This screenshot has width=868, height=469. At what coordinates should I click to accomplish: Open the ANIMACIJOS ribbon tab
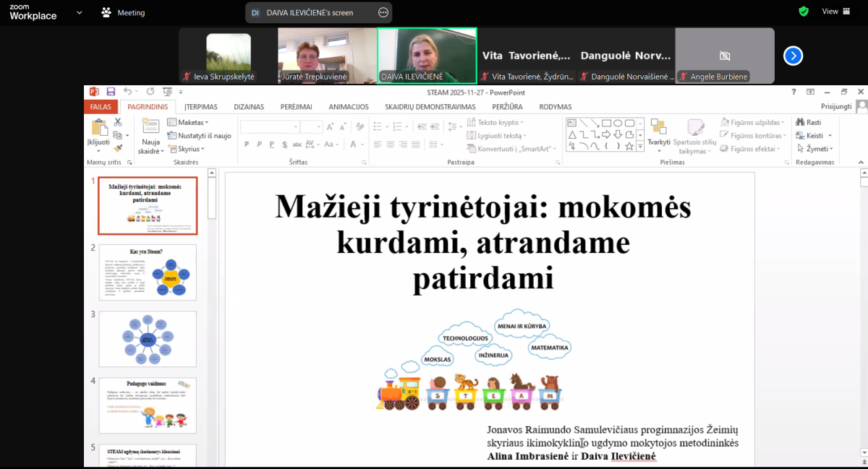pos(349,107)
